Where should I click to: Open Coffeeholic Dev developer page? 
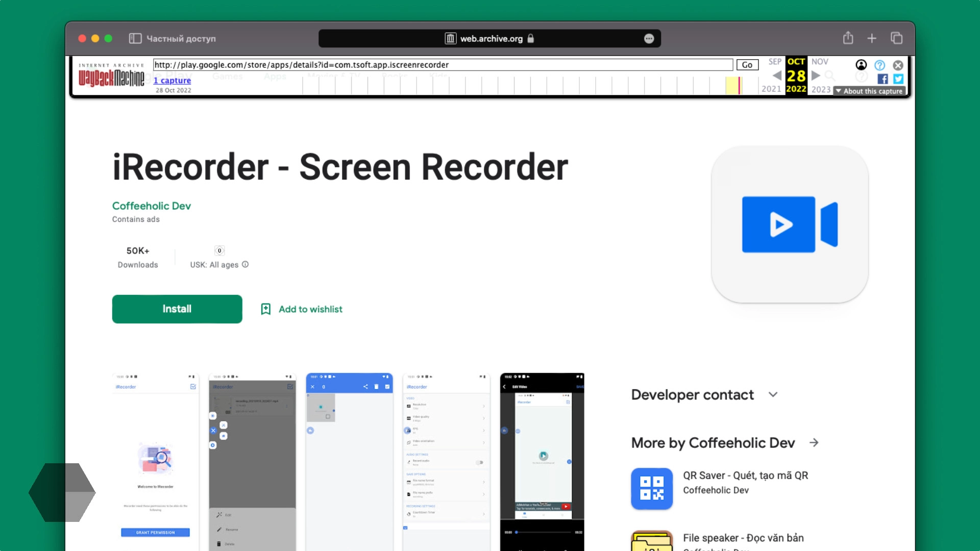tap(152, 206)
